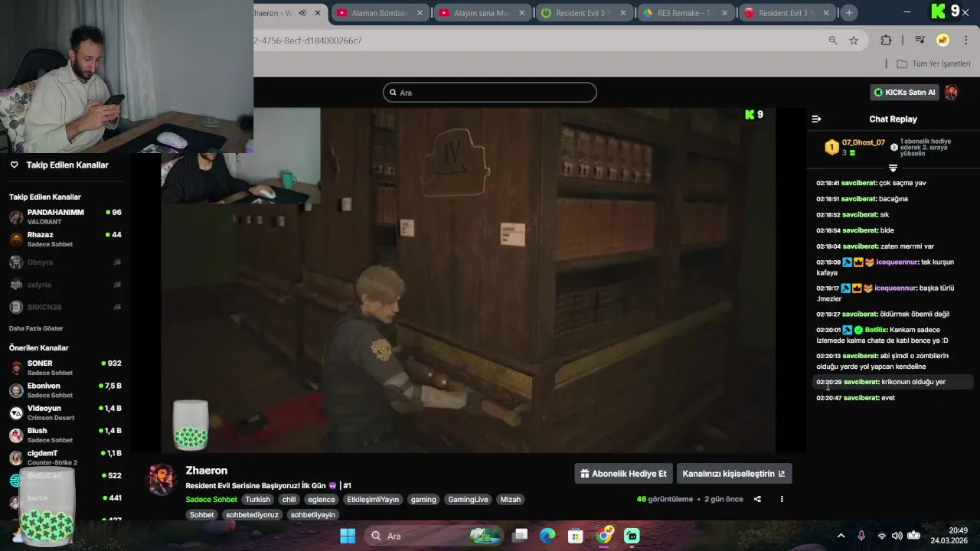This screenshot has height=551, width=980.
Task: Jump to chat timestamp 02:20:29
Action: point(828,382)
